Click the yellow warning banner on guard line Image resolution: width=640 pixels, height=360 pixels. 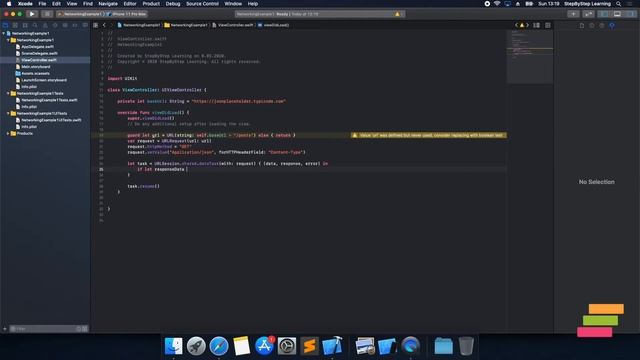click(x=429, y=135)
